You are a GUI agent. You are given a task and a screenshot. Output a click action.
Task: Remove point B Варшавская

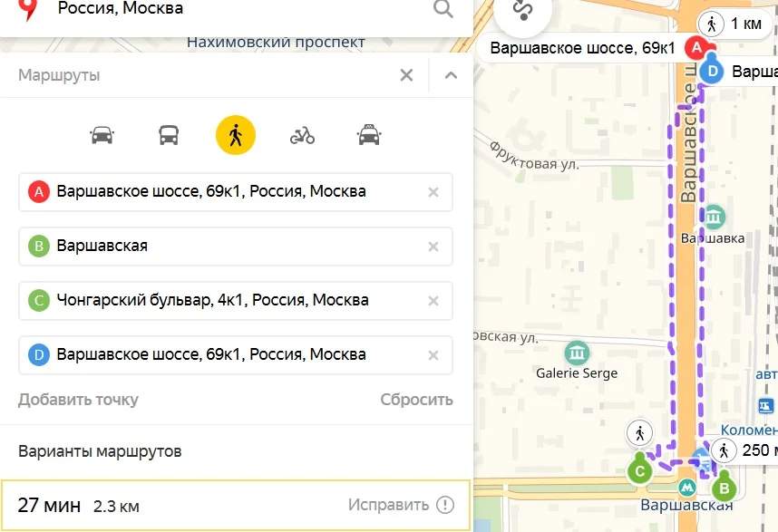[433, 247]
